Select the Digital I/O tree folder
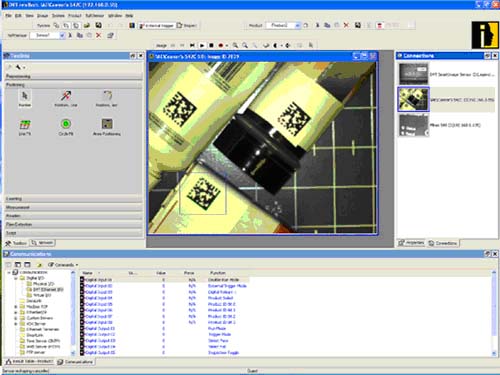This screenshot has width=500, height=375. point(32,278)
